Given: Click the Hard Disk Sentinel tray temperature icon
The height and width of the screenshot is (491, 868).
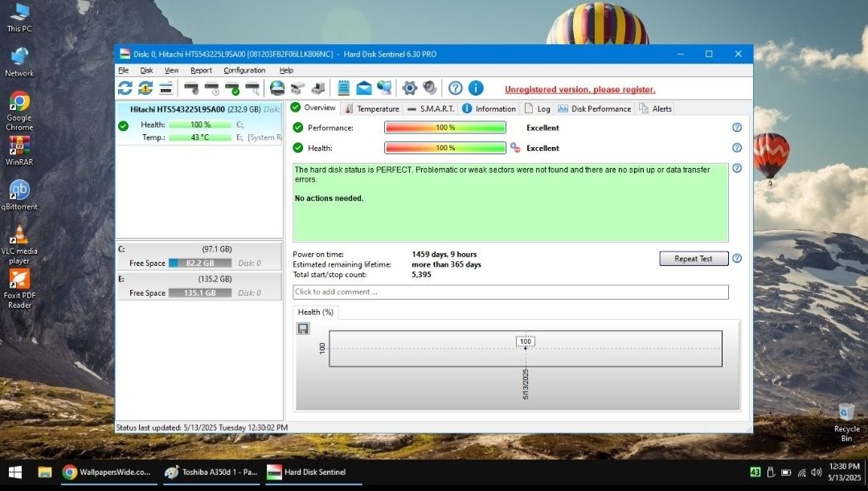Looking at the screenshot, I should point(755,473).
